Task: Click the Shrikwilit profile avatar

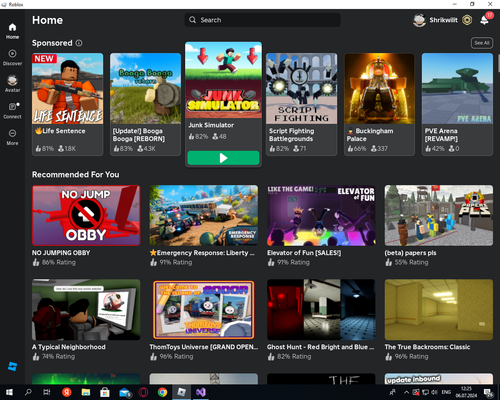Action: coord(419,20)
